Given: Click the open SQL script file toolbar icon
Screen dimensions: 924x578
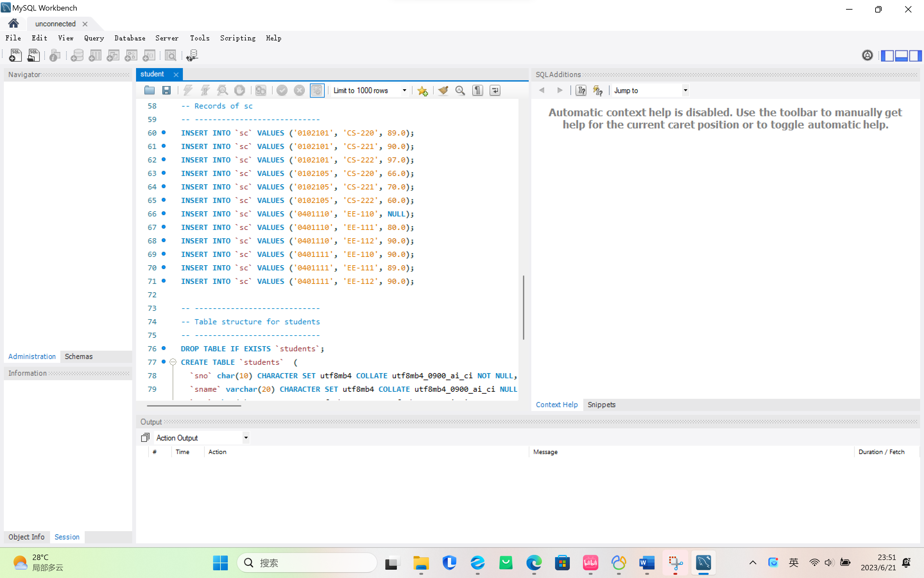Looking at the screenshot, I should (x=33, y=56).
